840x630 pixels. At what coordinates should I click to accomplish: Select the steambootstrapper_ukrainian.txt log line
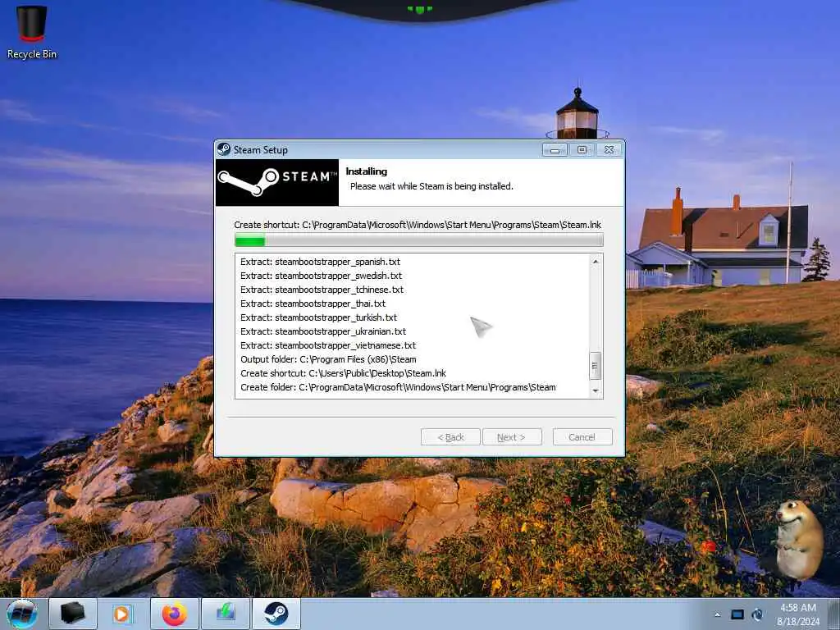[323, 331]
